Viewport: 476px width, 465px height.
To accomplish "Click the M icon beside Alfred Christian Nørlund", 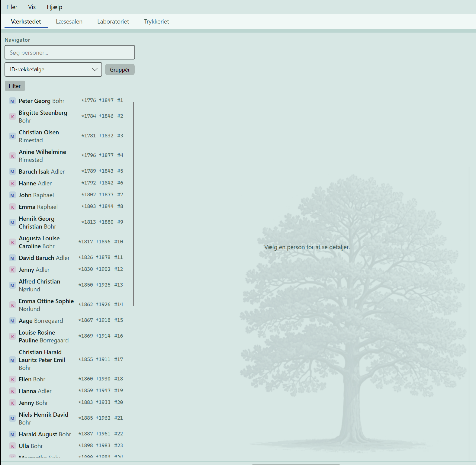I will [x=12, y=285].
